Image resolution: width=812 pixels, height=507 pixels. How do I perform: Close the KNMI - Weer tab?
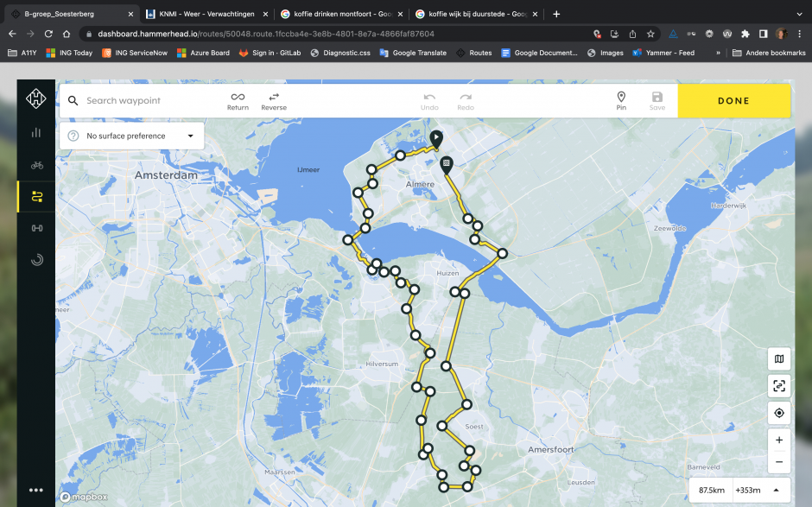pos(265,14)
